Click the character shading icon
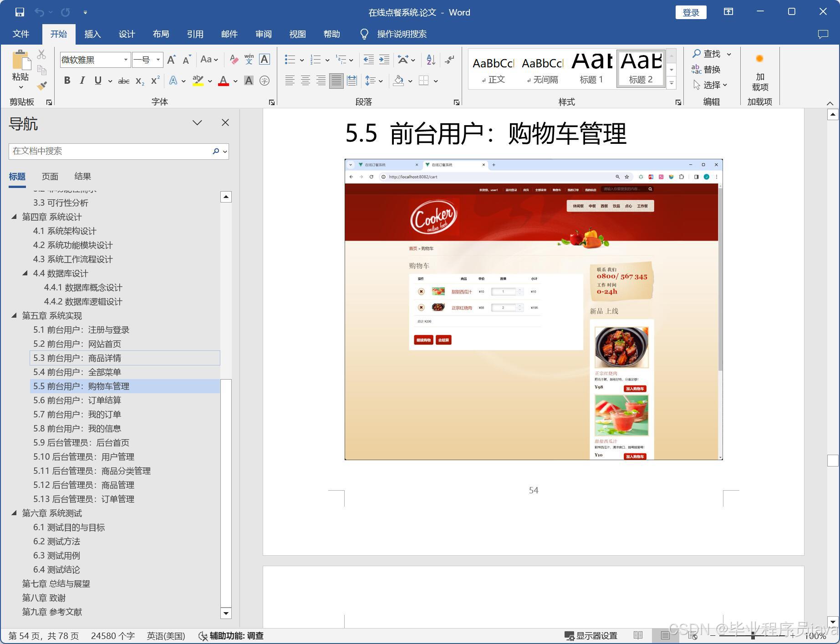 tap(249, 81)
